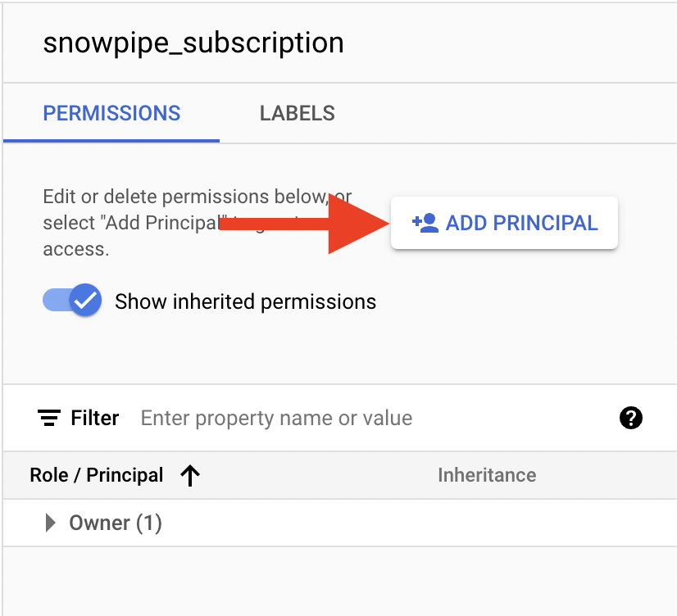Click the Show inherited permissions label

click(245, 301)
